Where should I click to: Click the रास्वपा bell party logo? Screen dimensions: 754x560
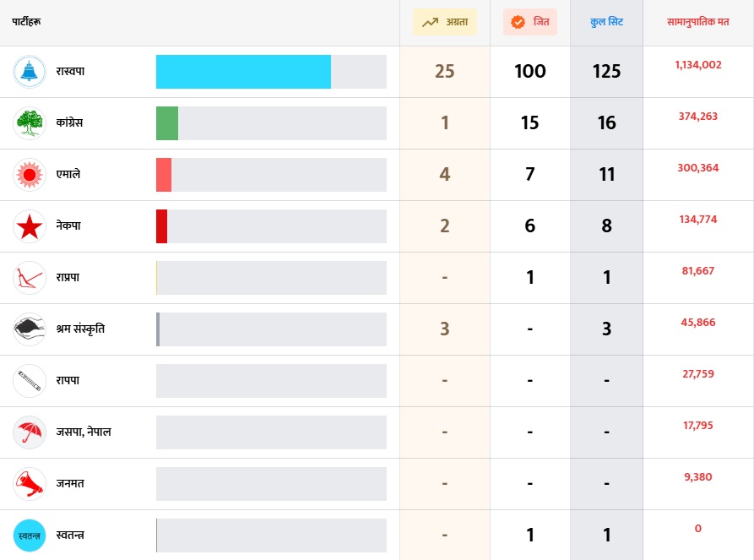[x=30, y=72]
